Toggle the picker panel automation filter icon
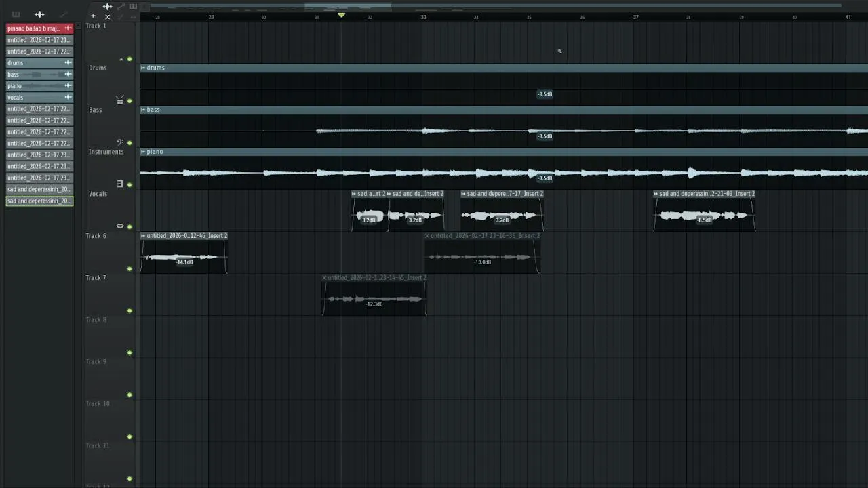868x488 pixels. (x=63, y=14)
